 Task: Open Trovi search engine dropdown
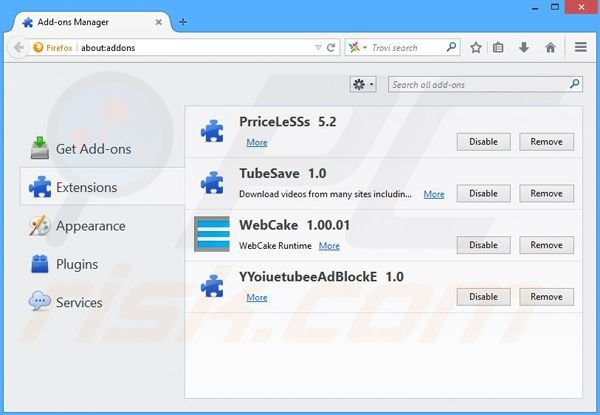click(358, 47)
